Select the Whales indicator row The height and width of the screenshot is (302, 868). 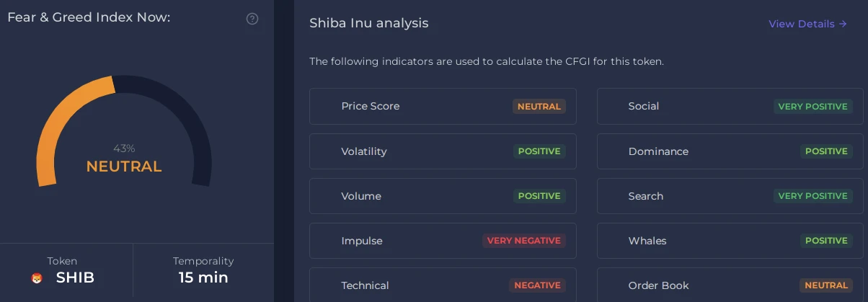730,241
